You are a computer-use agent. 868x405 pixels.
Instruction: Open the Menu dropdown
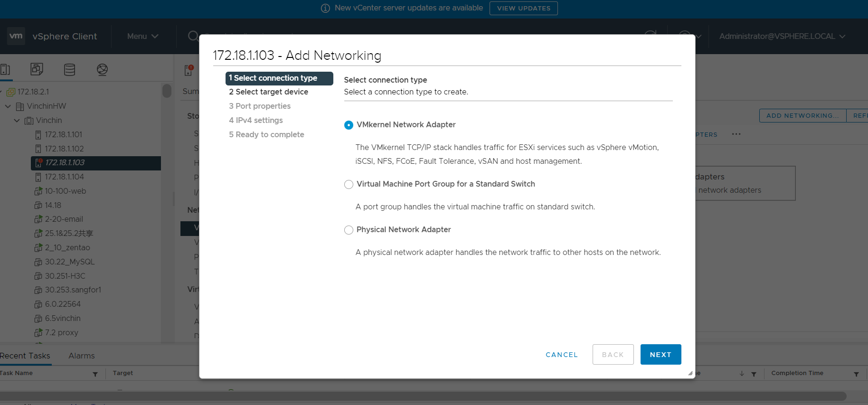click(142, 36)
